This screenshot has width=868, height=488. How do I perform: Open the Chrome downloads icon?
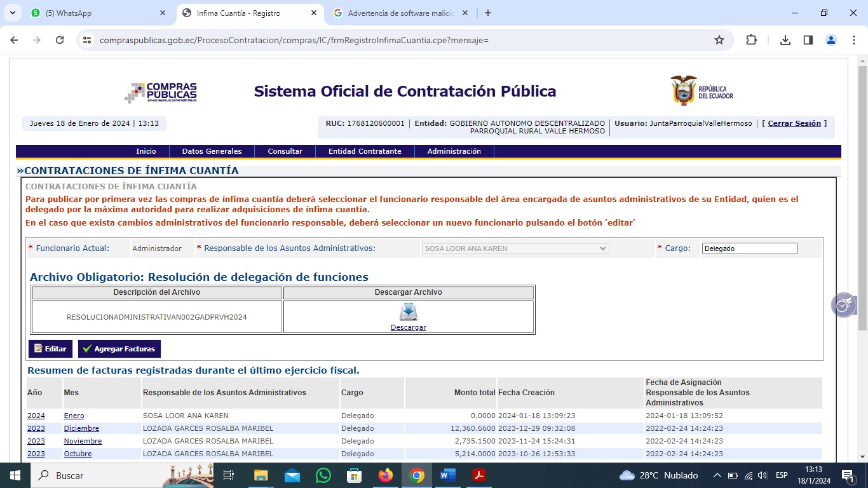tap(785, 40)
